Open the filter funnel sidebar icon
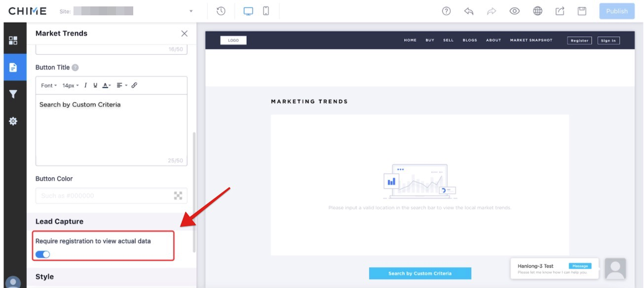This screenshot has width=644, height=288. pos(13,94)
